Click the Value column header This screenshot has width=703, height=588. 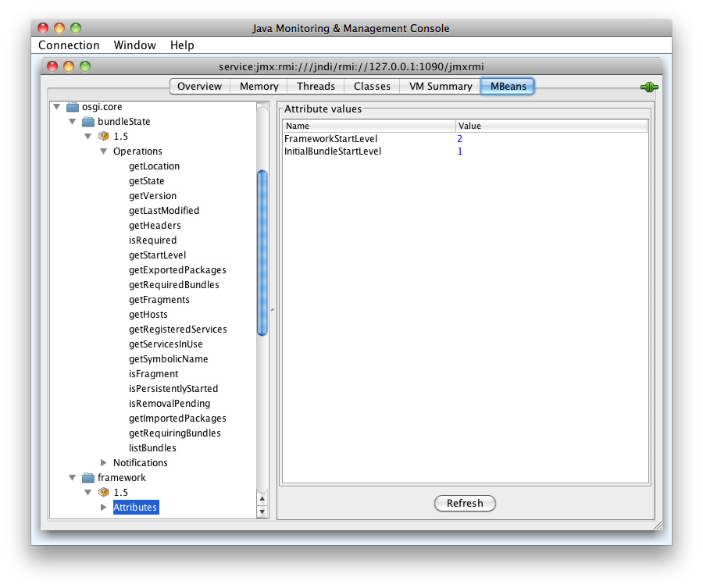[x=552, y=126]
